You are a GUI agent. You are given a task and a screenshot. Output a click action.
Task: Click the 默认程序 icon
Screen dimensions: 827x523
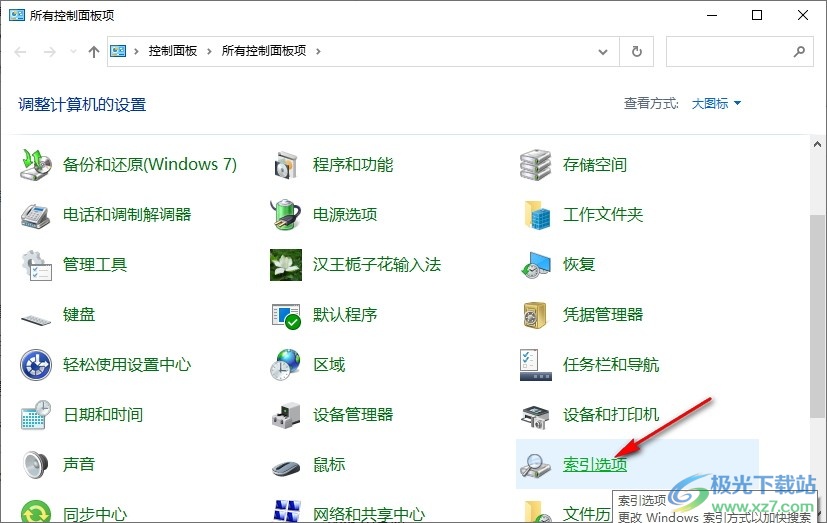pyautogui.click(x=286, y=316)
